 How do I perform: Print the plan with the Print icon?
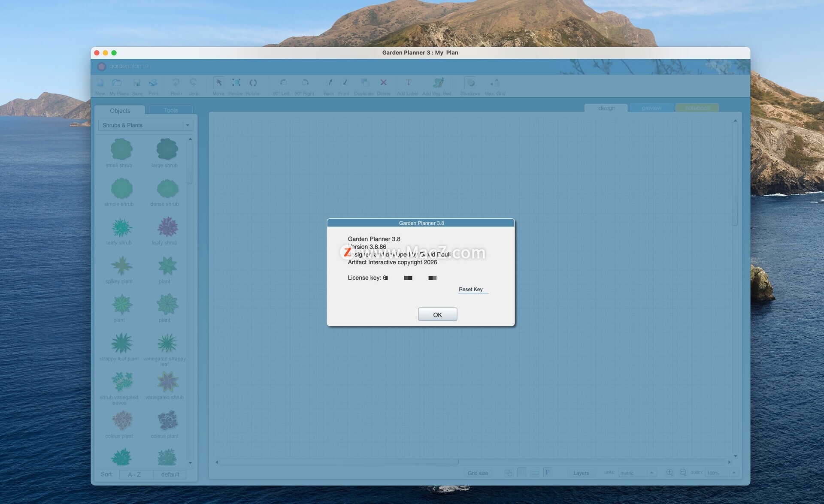pyautogui.click(x=153, y=83)
